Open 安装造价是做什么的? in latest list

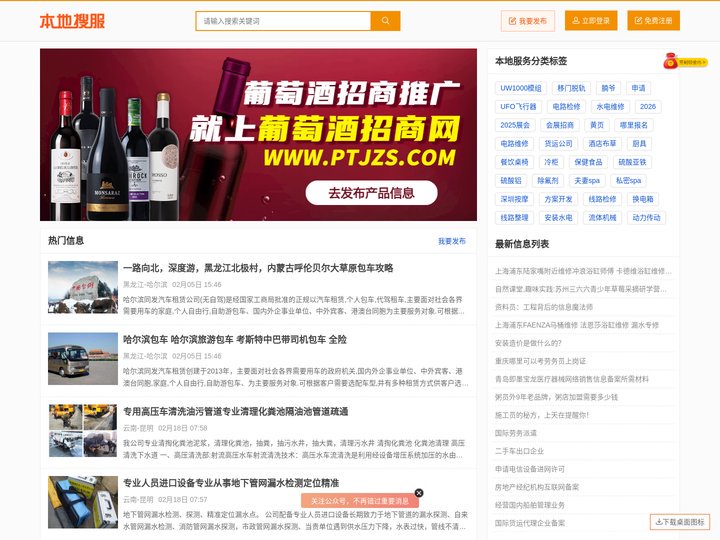[528, 343]
